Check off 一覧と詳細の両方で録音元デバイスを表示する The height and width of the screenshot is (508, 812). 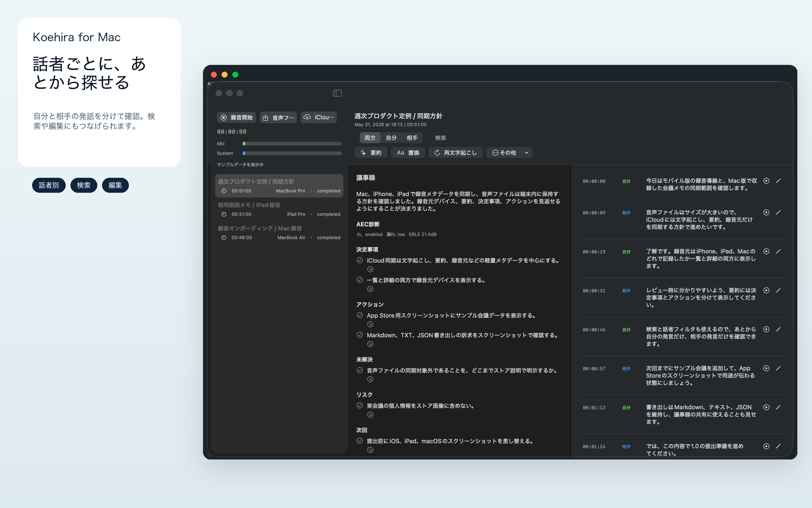[x=360, y=280]
